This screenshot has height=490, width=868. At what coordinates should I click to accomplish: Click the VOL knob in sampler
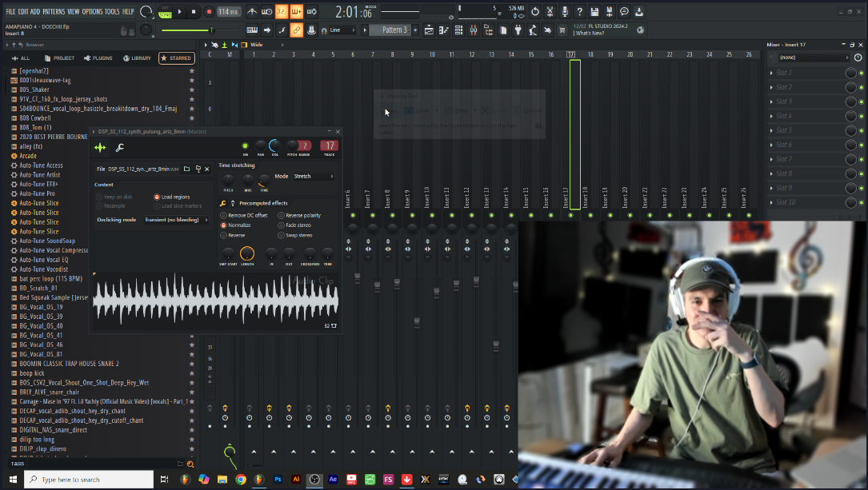(274, 146)
